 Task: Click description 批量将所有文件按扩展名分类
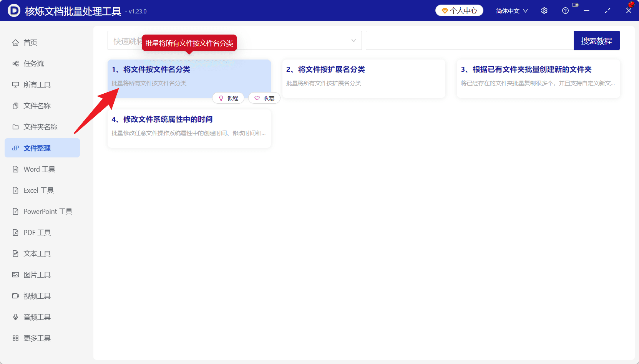click(324, 83)
